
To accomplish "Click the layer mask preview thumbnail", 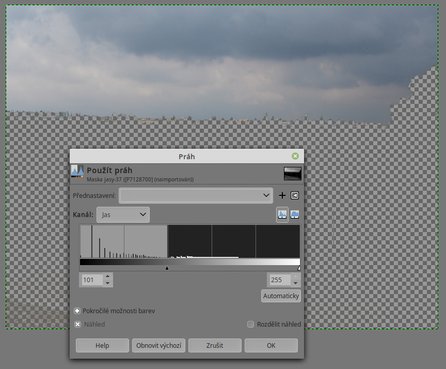I will [x=292, y=174].
